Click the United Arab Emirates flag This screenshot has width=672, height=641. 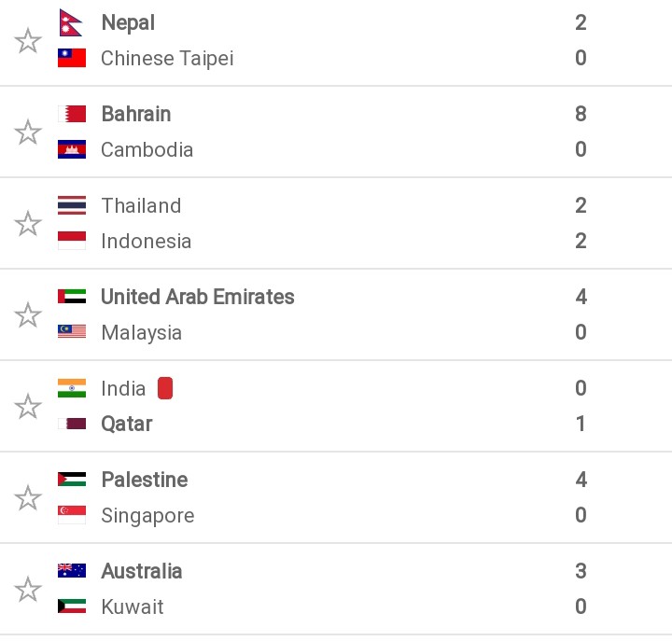(72, 297)
